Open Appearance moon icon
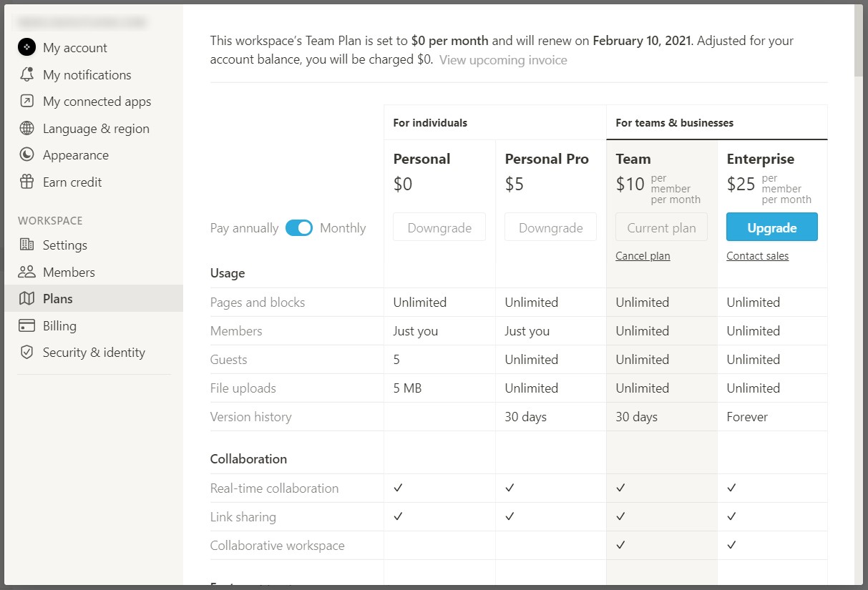Image resolution: width=868 pixels, height=590 pixels. (26, 155)
